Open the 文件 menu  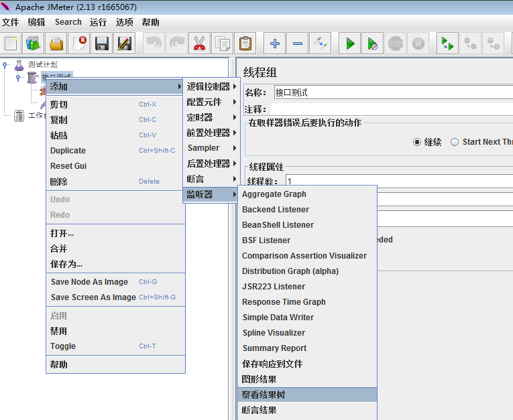point(11,22)
